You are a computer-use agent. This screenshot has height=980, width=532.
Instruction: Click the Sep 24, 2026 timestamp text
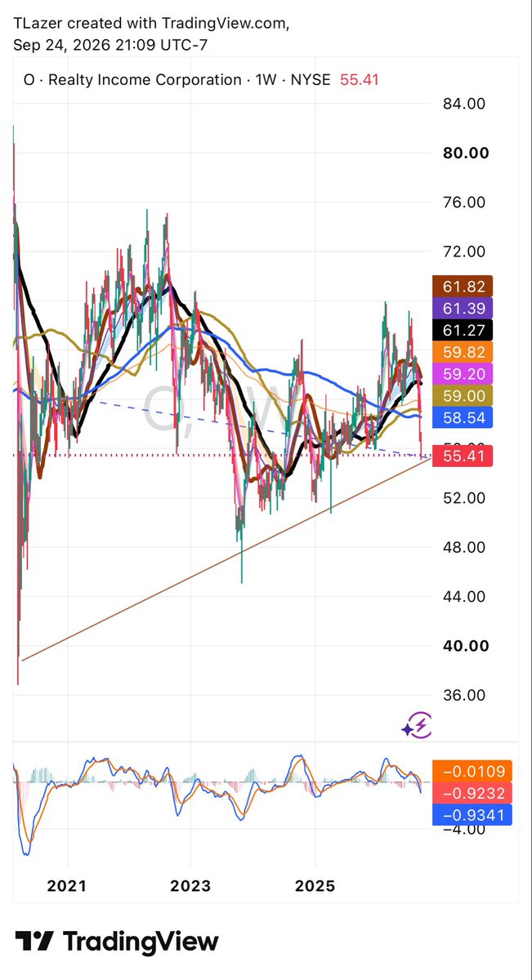[110, 46]
